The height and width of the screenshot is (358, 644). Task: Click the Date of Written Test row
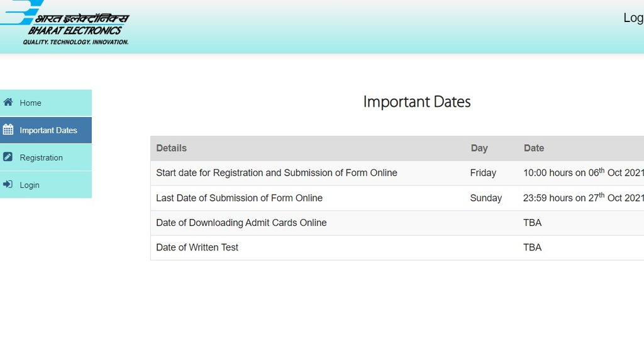(197, 248)
